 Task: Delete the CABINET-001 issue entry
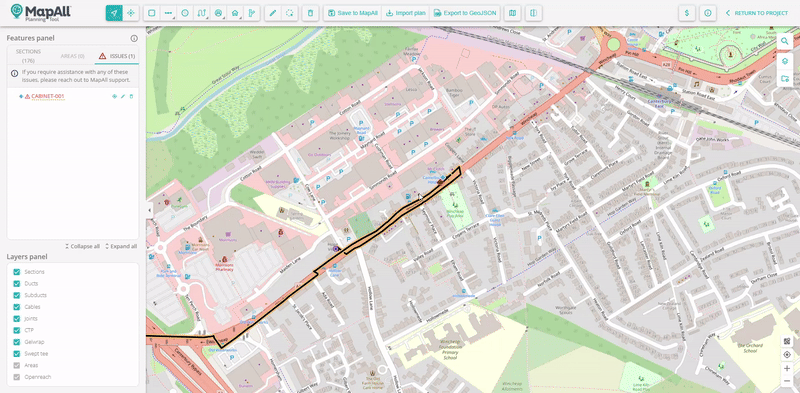[x=131, y=96]
